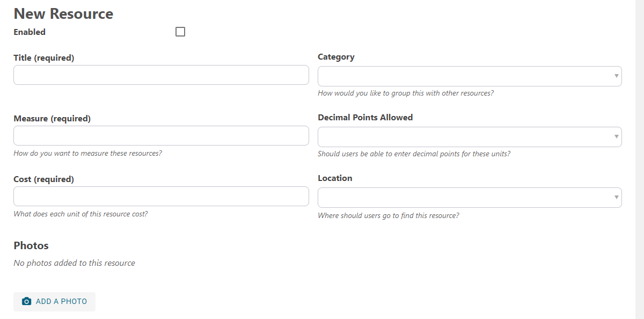Click the Measure (required) label
644x319 pixels.
[x=52, y=119]
